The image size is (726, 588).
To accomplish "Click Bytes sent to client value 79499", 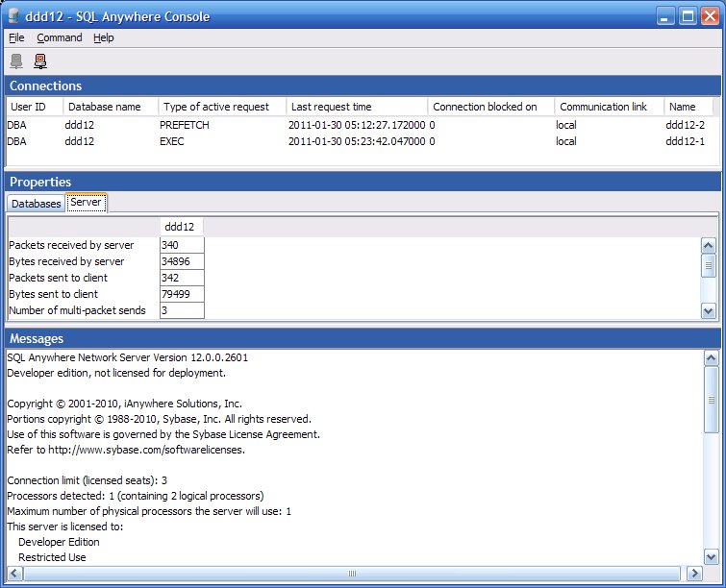I will 182,294.
